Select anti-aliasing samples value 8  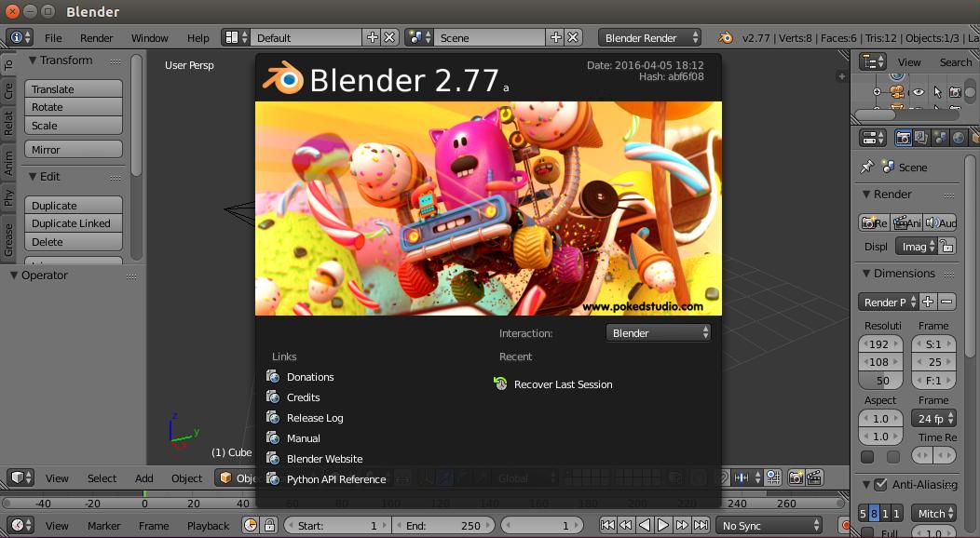(875, 514)
